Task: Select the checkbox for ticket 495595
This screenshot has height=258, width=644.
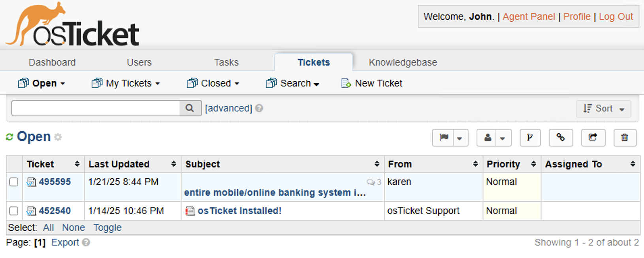Action: (x=13, y=182)
